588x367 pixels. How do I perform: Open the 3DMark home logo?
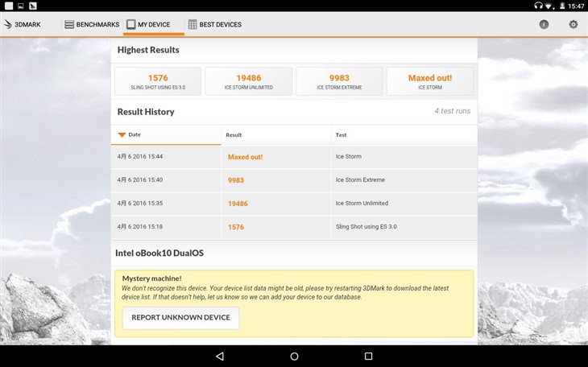22,24
